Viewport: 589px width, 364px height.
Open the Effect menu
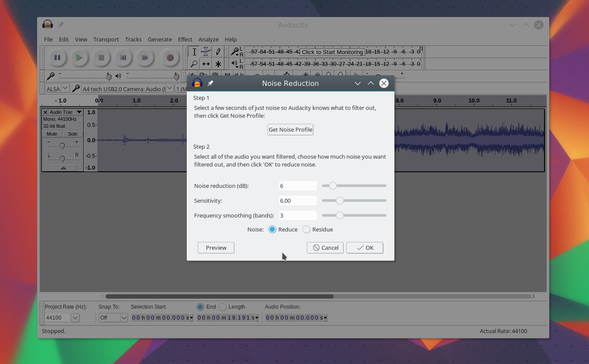pyautogui.click(x=185, y=39)
